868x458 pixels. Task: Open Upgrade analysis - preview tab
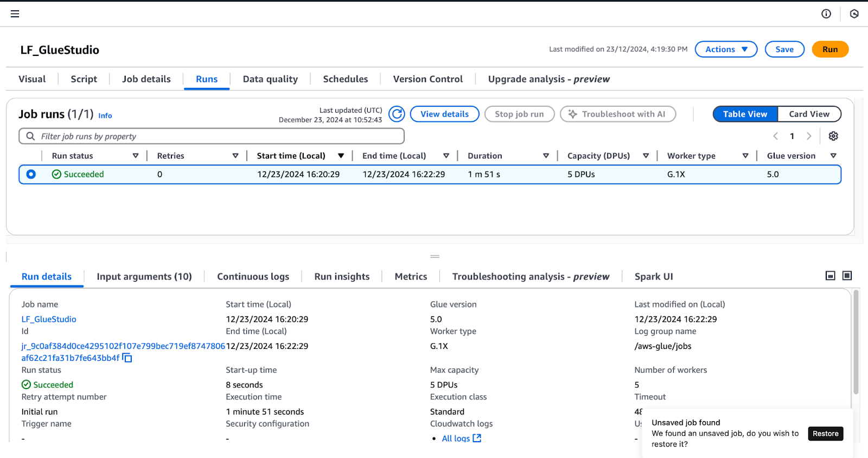[548, 79]
